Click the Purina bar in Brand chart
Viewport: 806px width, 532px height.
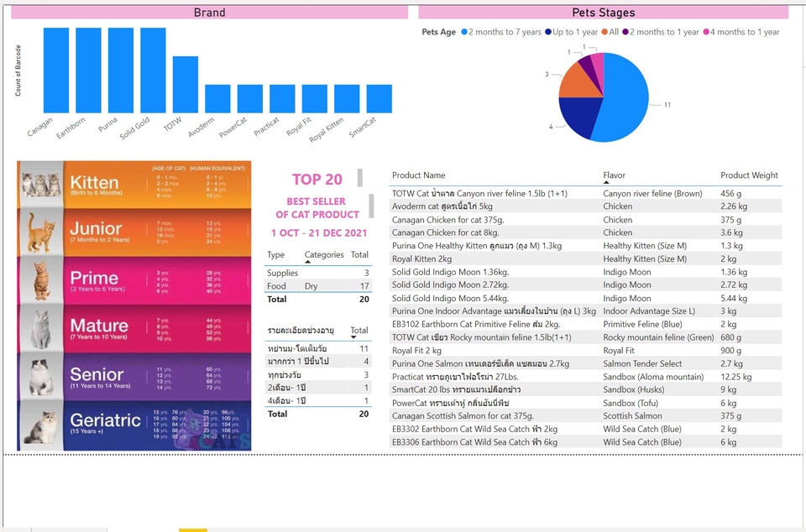pyautogui.click(x=121, y=70)
